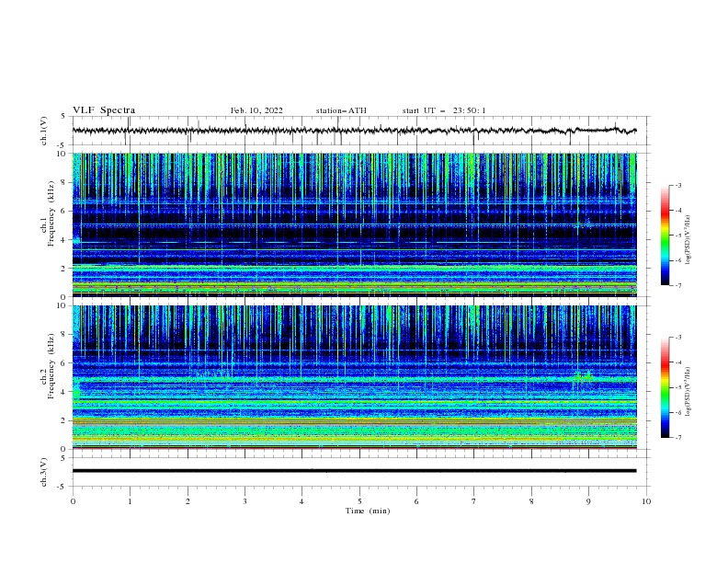The height and width of the screenshot is (563, 728).
Task: Click inside the ch.1 spectrogram panel
Action: point(355,224)
